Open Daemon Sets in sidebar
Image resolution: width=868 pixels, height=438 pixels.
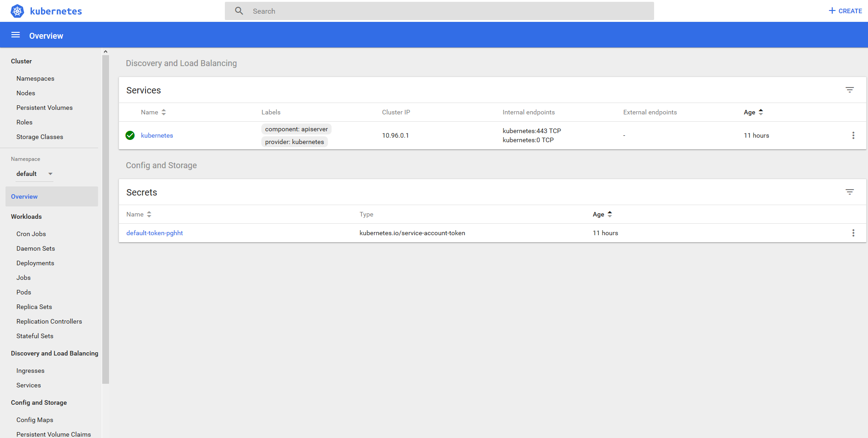[36, 248]
